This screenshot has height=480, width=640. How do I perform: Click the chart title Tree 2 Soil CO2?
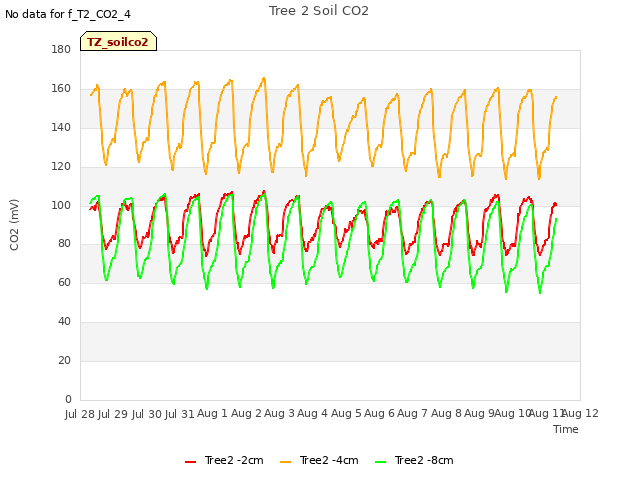point(319,11)
